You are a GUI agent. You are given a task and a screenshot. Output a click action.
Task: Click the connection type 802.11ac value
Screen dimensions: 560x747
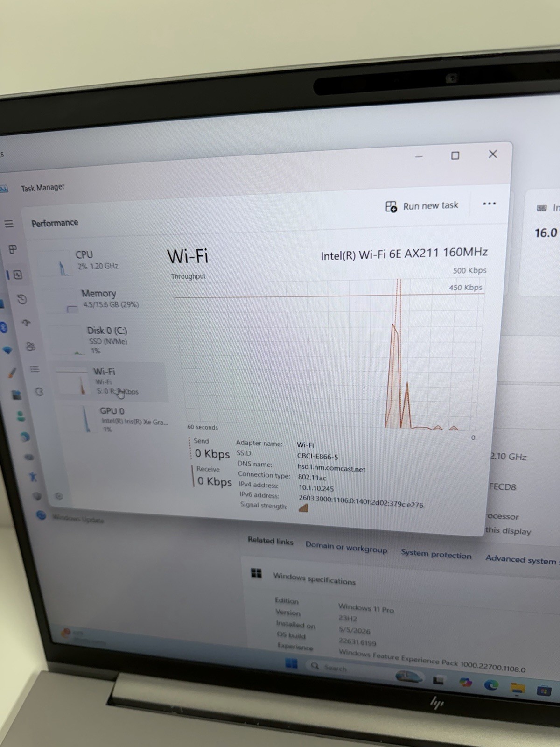[312, 478]
